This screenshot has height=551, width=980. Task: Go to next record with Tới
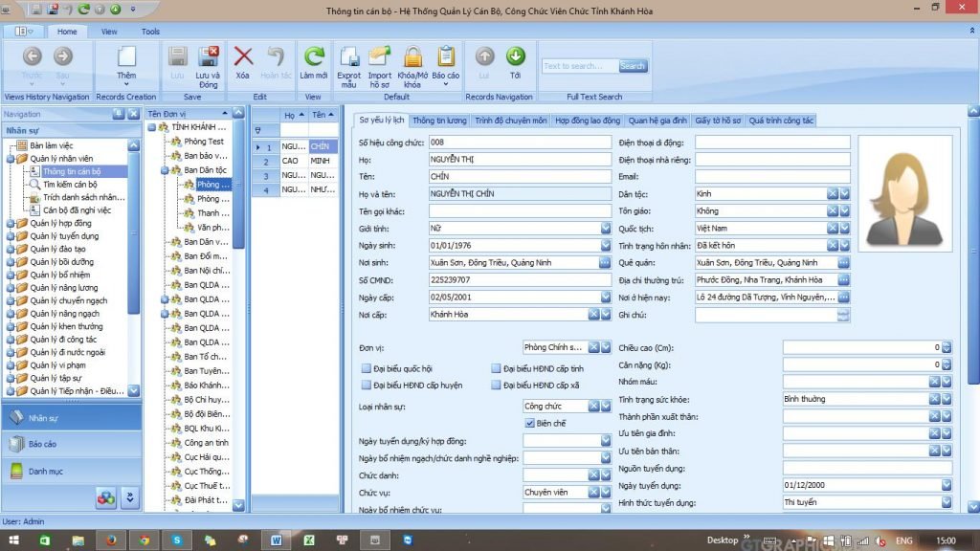pyautogui.click(x=515, y=57)
